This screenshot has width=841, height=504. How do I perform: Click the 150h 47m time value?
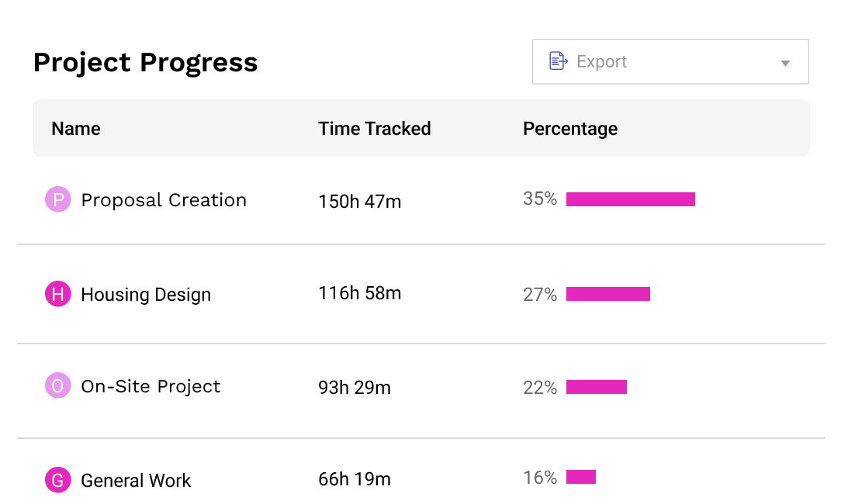point(359,200)
